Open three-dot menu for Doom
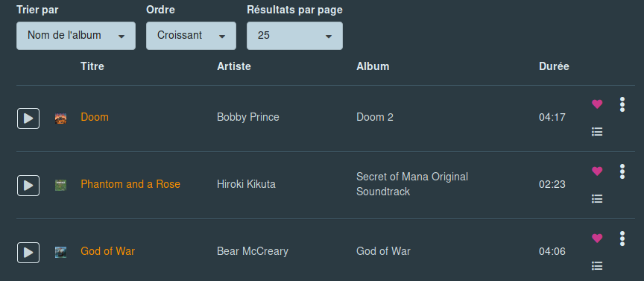 622,104
